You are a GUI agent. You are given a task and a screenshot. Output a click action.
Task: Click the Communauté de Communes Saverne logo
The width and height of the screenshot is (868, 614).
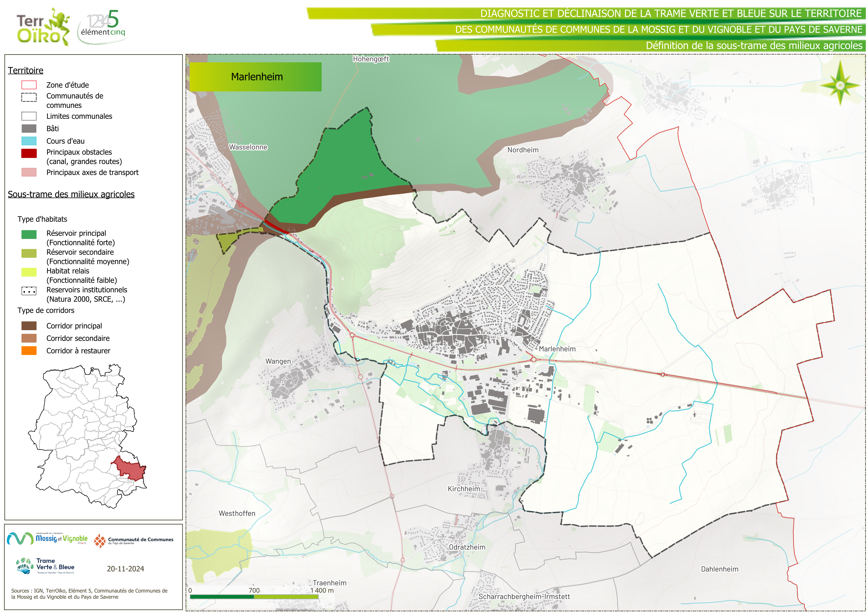(134, 541)
